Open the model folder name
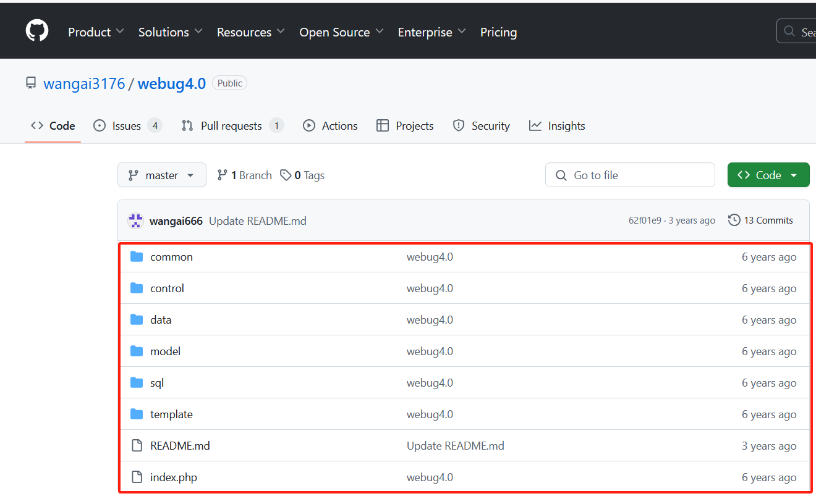This screenshot has height=504, width=816. coord(165,351)
